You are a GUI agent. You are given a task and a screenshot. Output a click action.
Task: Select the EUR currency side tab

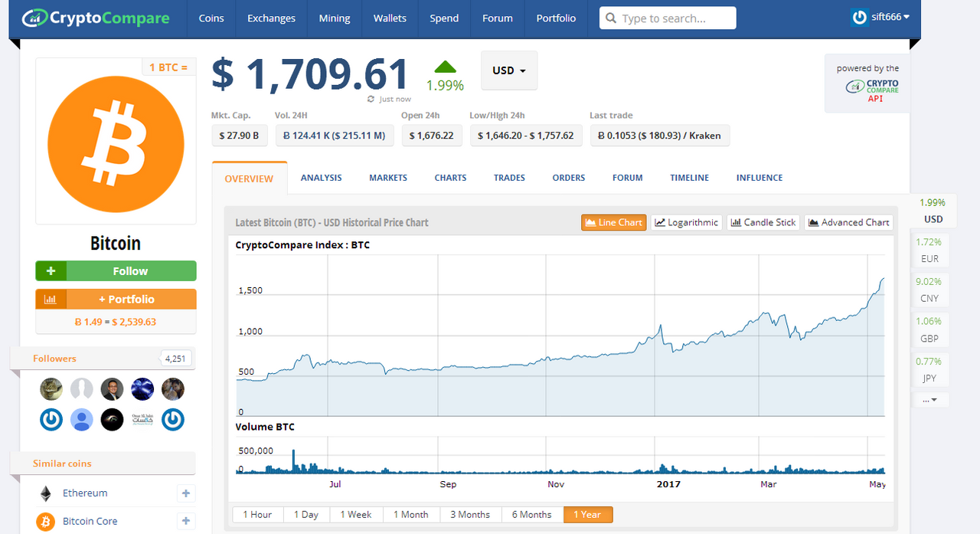930,251
